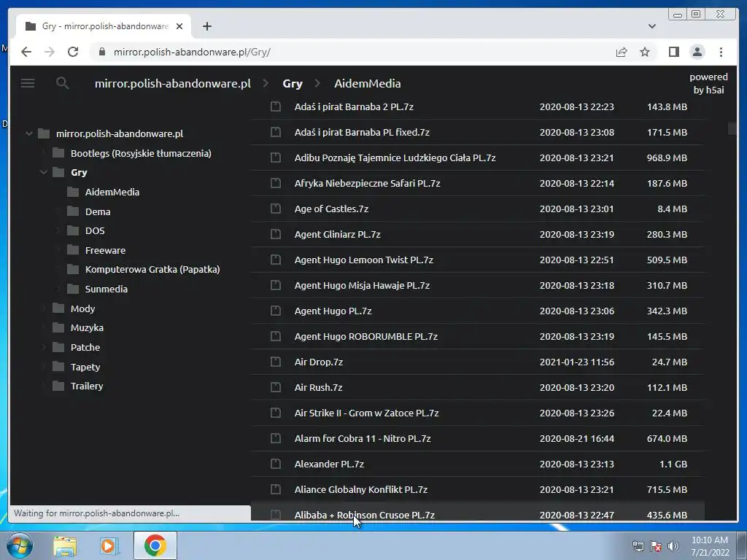This screenshot has height=560, width=747.
Task: Open Patche folder in the tree
Action: pos(85,348)
